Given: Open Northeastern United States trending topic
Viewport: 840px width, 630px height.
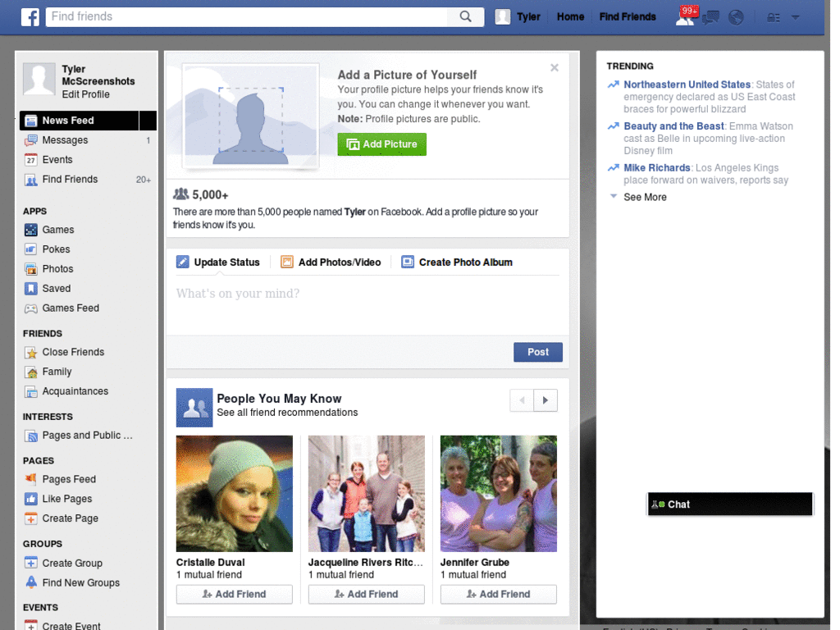Looking at the screenshot, I should 687,84.
